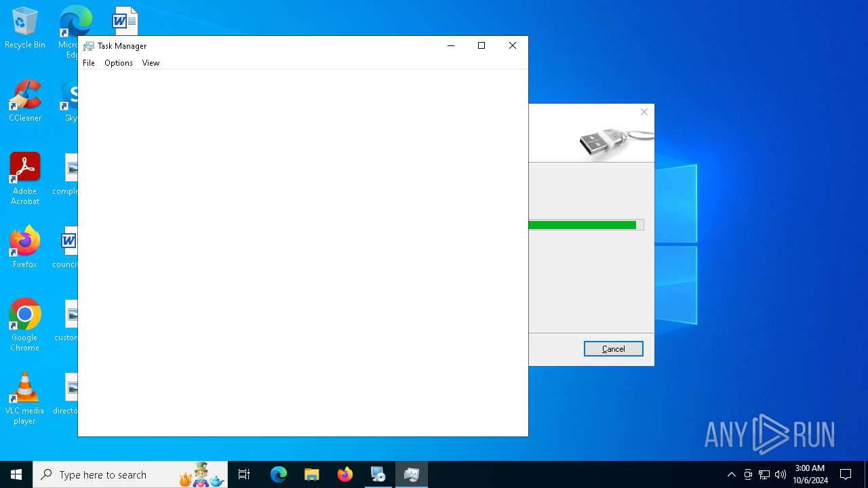Show hidden system tray icons

pos(731,474)
